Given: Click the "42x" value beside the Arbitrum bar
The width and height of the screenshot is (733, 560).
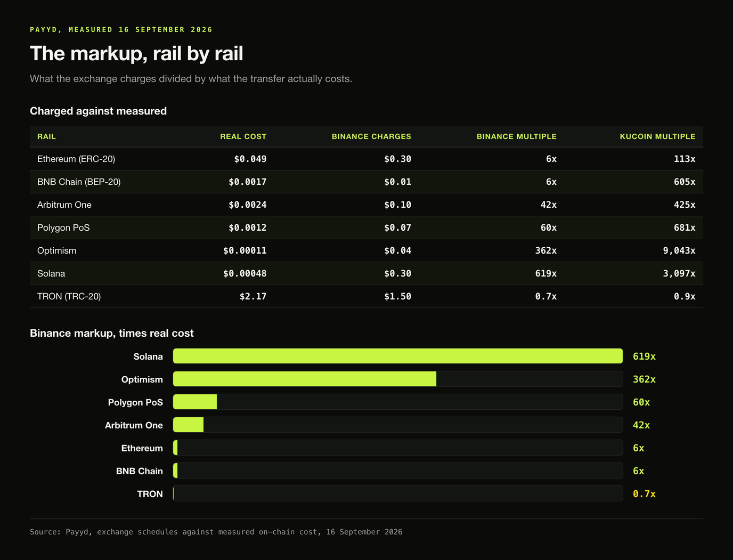Looking at the screenshot, I should pyautogui.click(x=641, y=425).
